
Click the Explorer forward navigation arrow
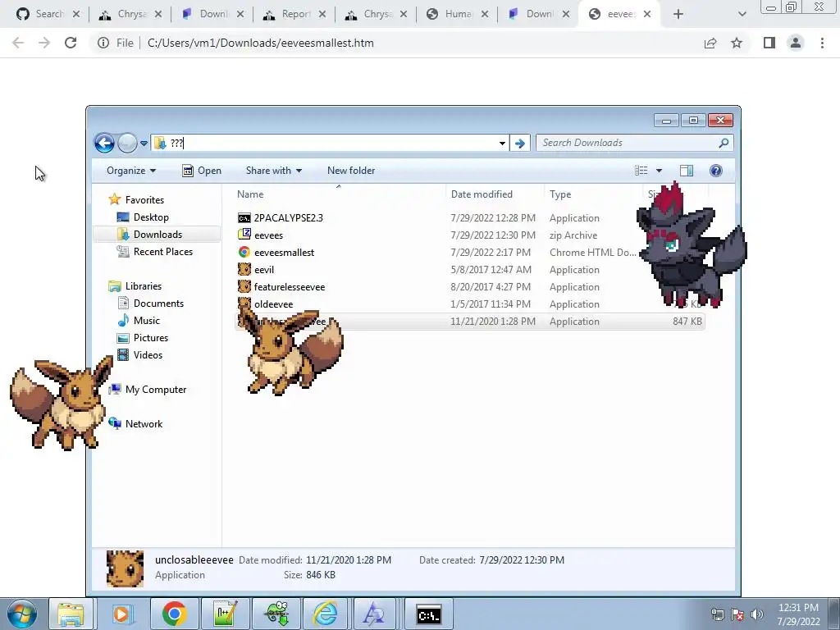pyautogui.click(x=127, y=143)
